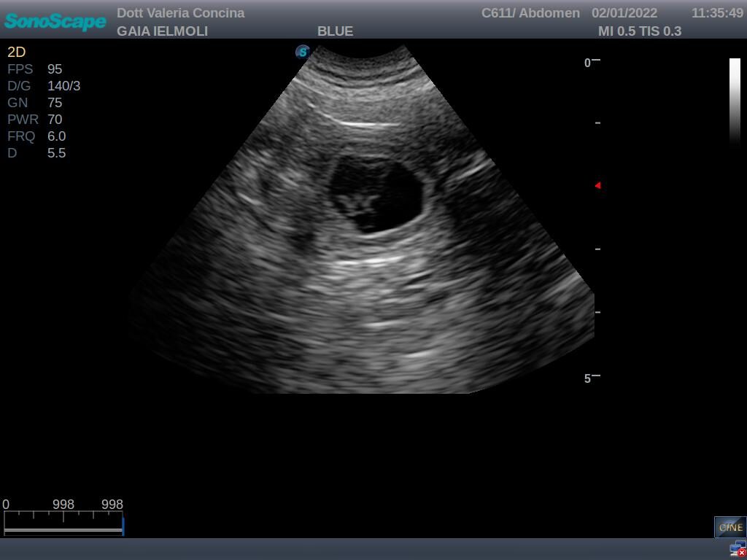Click the MI 0.5 TIS 0.3 readout
Screen dimensions: 747x560
(x=639, y=31)
